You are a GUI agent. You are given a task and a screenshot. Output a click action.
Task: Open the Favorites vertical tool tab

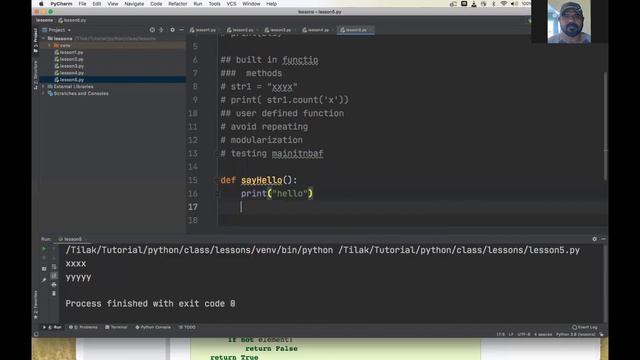coord(36,305)
